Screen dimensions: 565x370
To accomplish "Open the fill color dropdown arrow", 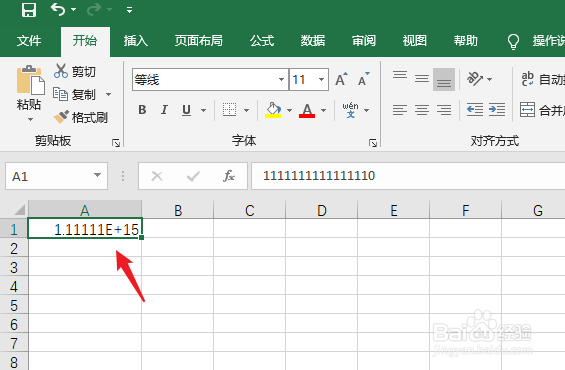I will click(x=289, y=110).
